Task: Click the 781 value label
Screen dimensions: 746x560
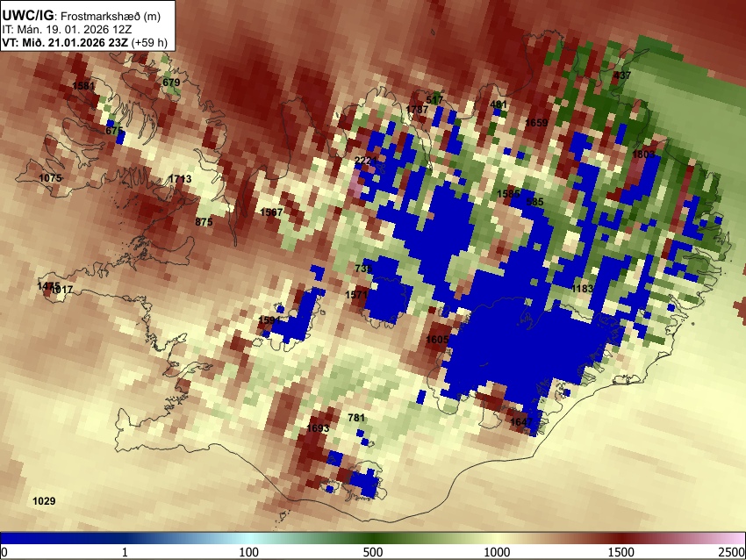Action: click(x=356, y=418)
